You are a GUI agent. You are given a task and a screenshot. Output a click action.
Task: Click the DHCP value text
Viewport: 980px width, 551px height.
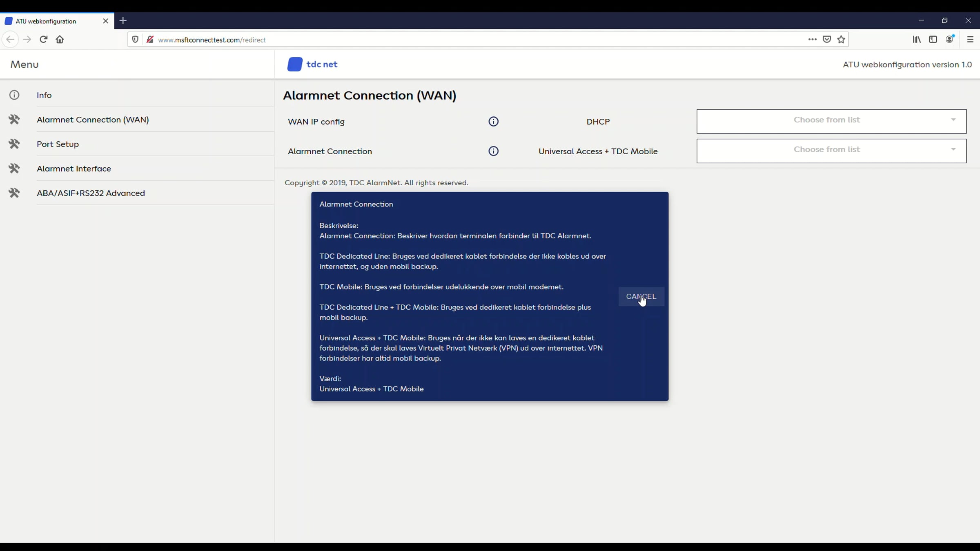[598, 122]
